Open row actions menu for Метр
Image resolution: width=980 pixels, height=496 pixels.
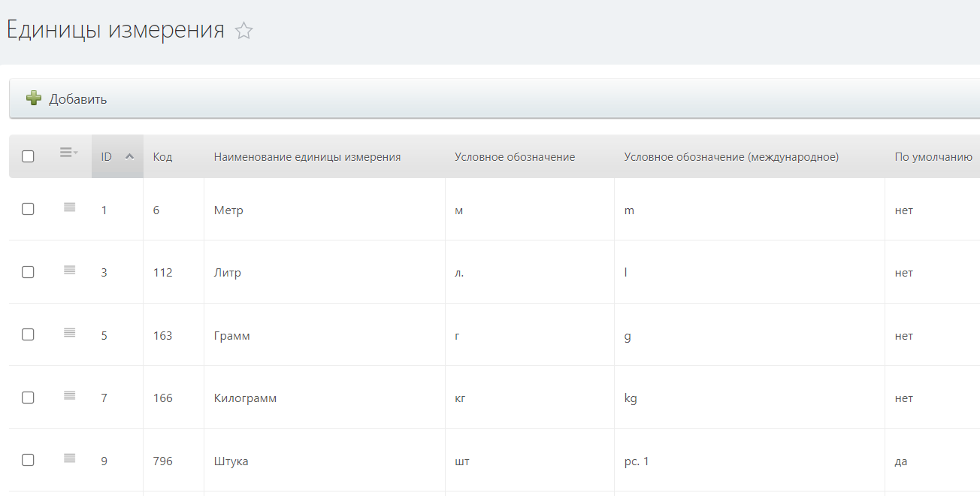(69, 207)
